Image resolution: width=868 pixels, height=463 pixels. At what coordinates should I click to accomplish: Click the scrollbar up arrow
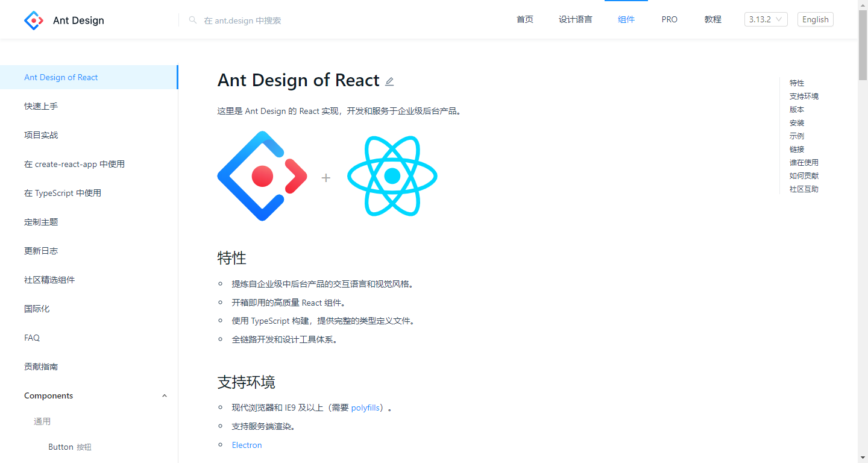pyautogui.click(x=863, y=5)
